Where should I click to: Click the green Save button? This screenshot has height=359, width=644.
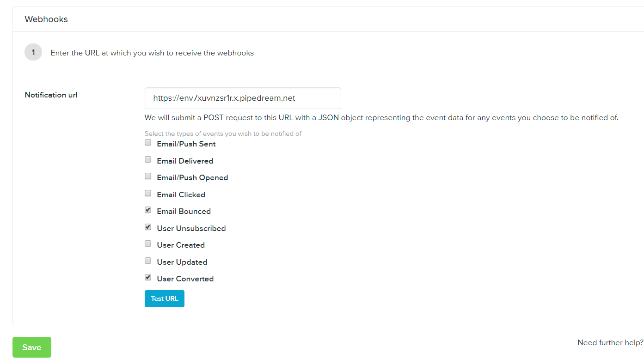tap(32, 347)
